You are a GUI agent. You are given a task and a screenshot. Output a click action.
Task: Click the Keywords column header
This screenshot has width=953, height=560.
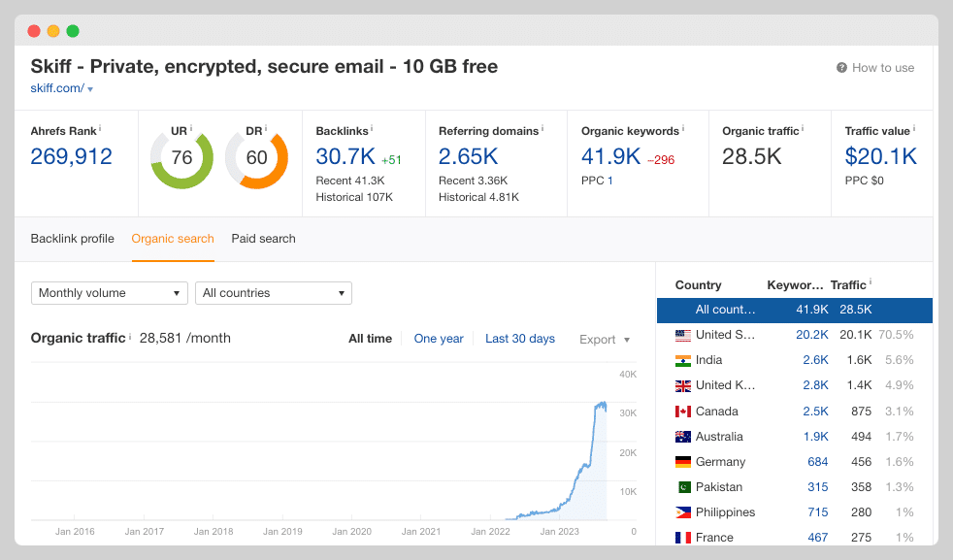click(795, 285)
